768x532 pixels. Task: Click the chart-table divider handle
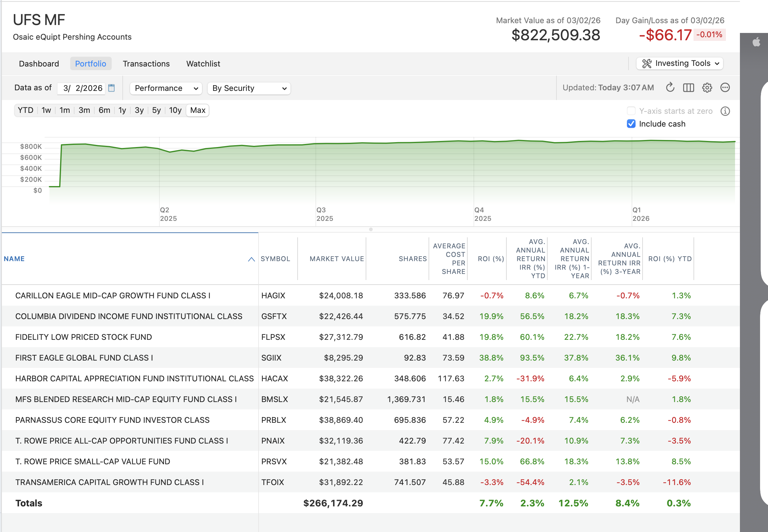371,229
